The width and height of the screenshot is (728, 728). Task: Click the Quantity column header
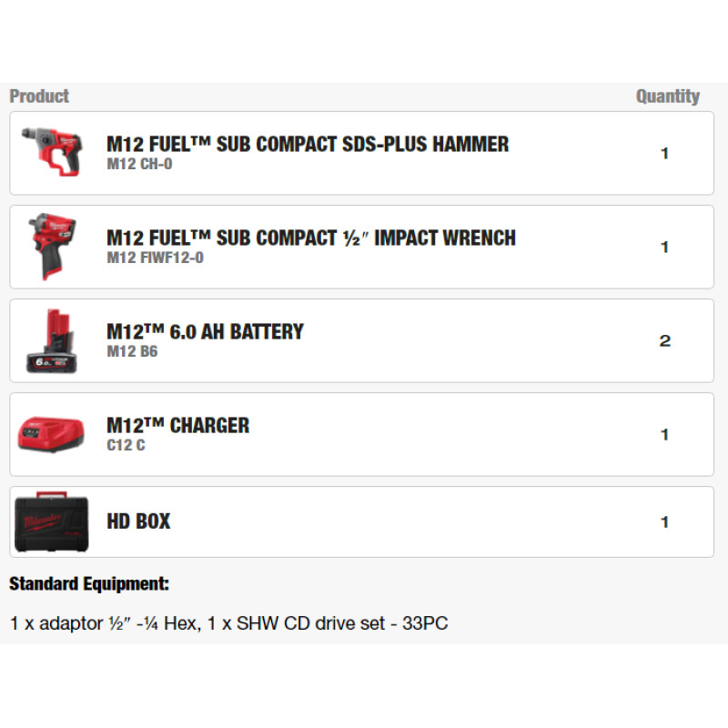pyautogui.click(x=668, y=96)
